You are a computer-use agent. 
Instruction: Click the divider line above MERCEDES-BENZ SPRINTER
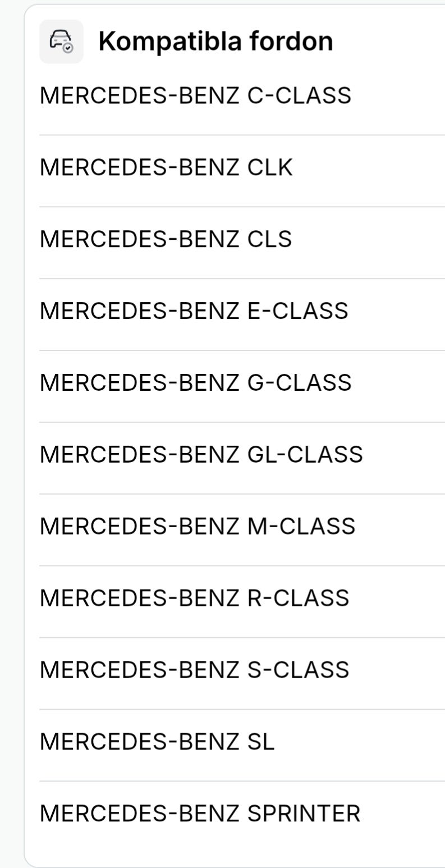pos(242,781)
